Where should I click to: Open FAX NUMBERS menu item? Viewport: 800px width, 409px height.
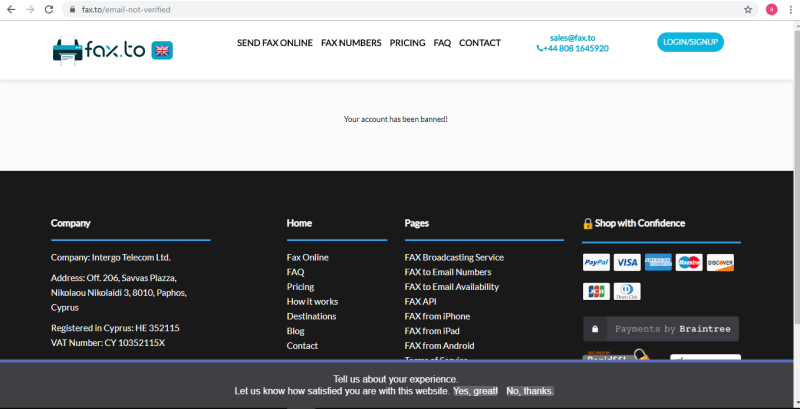tap(351, 43)
